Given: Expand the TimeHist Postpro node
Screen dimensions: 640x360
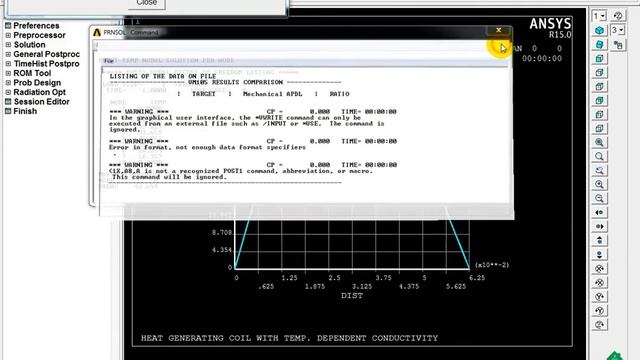Looking at the screenshot, I should 8,64.
